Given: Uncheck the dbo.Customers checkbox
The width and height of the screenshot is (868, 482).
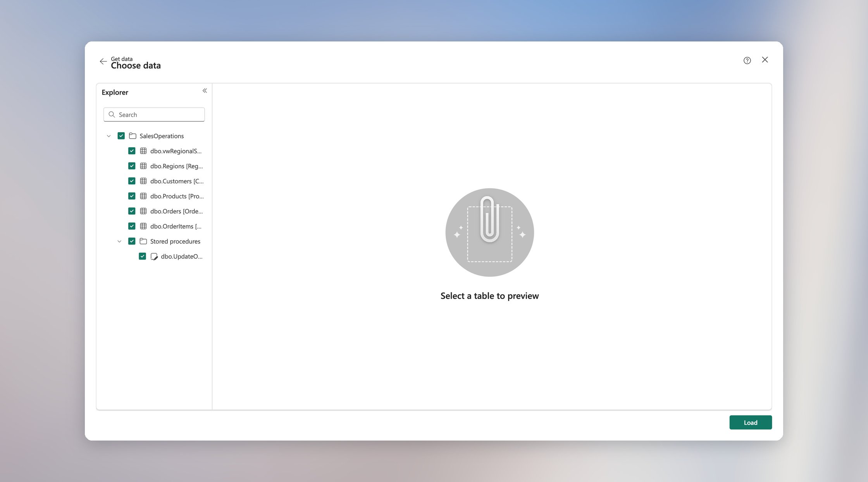Looking at the screenshot, I should 132,181.
